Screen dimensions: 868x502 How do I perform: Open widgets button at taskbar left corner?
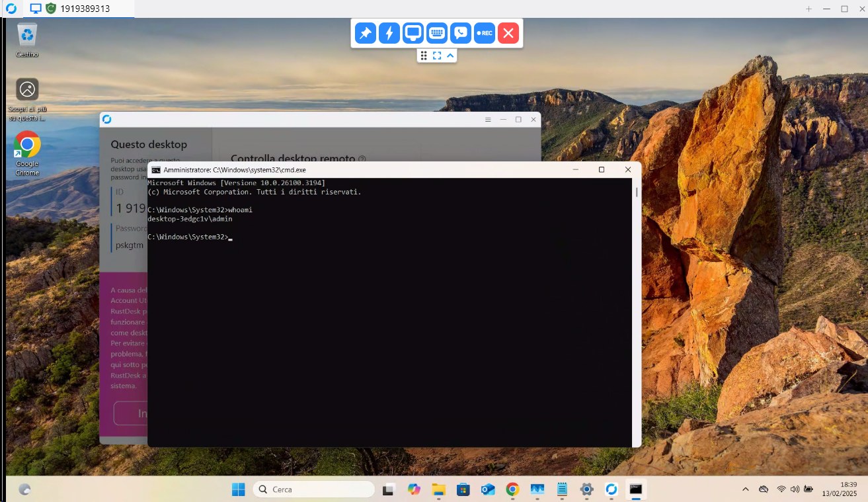pyautogui.click(x=25, y=489)
